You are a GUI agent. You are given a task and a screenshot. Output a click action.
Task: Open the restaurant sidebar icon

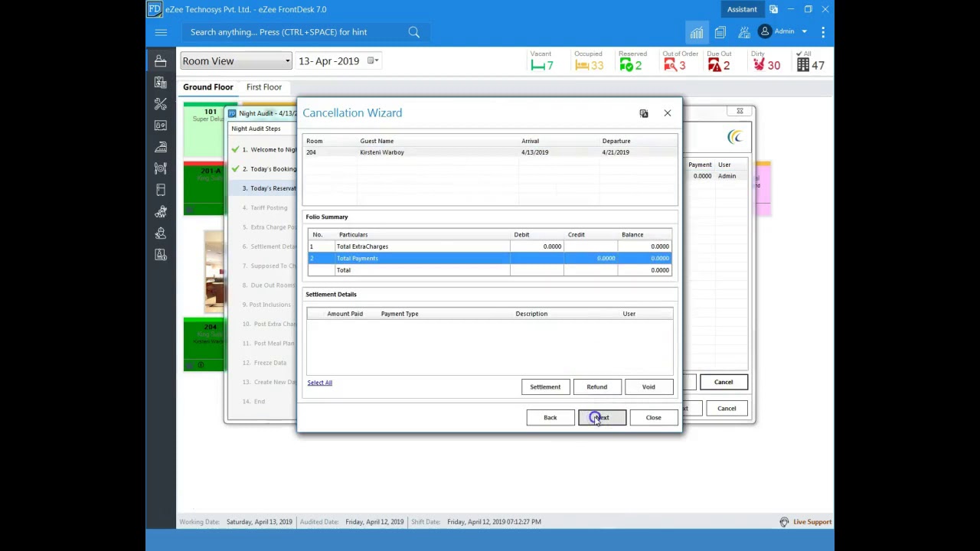[161, 168]
